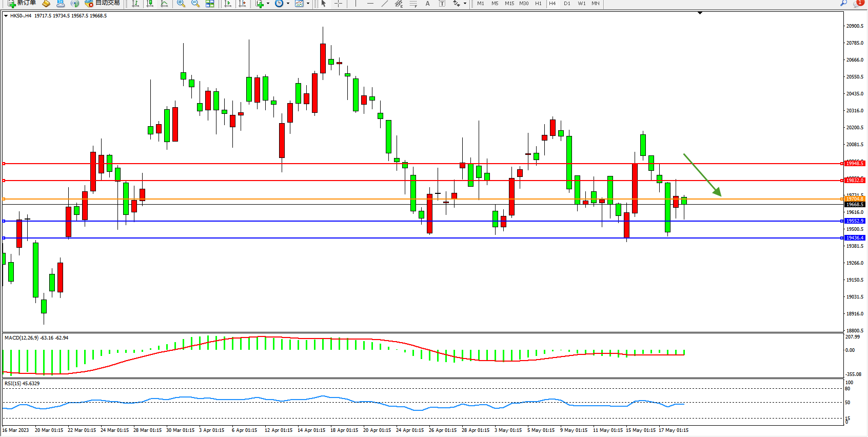Select the text label A tool
This screenshot has height=437, width=868.
427,4
